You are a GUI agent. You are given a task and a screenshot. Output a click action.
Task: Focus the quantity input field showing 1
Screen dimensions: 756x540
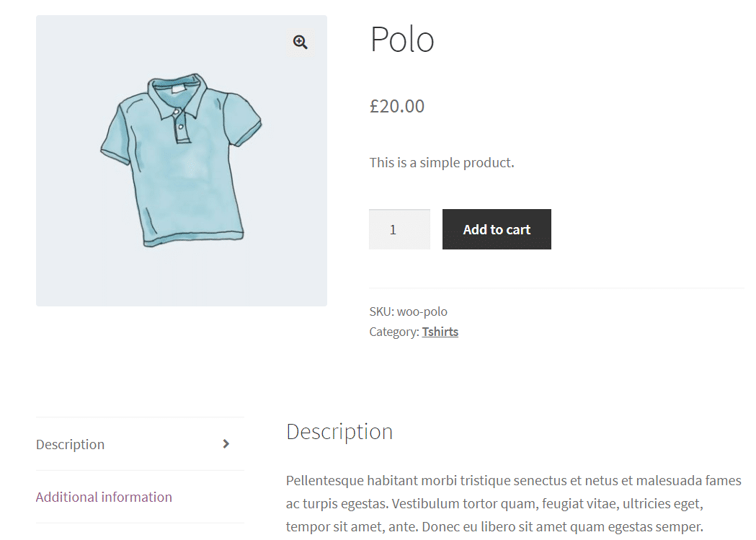click(399, 229)
